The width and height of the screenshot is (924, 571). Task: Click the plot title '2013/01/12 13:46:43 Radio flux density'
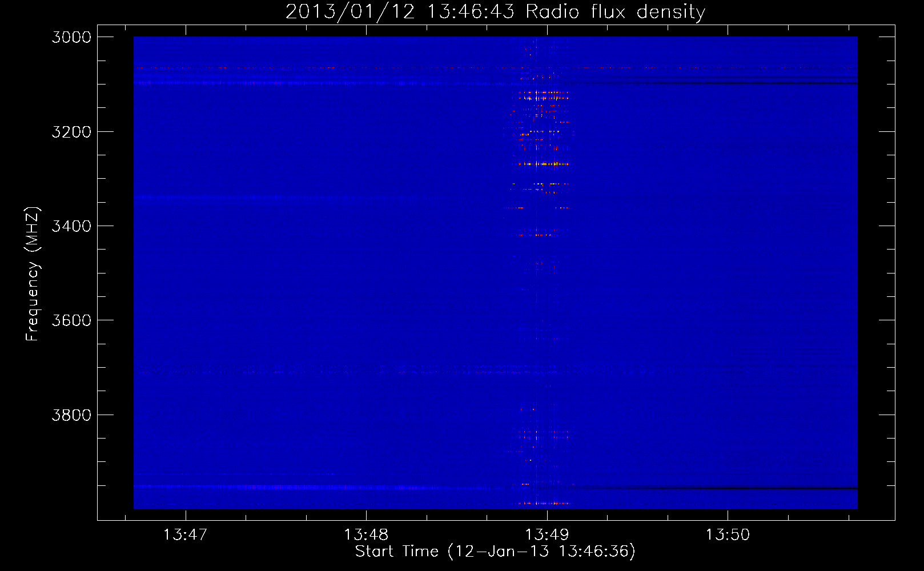495,11
